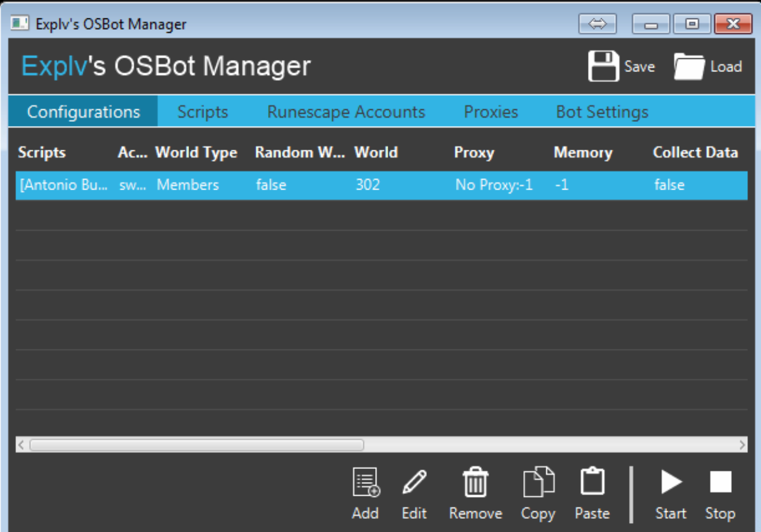Open the Configurations tab
This screenshot has height=532, width=761.
(x=83, y=112)
